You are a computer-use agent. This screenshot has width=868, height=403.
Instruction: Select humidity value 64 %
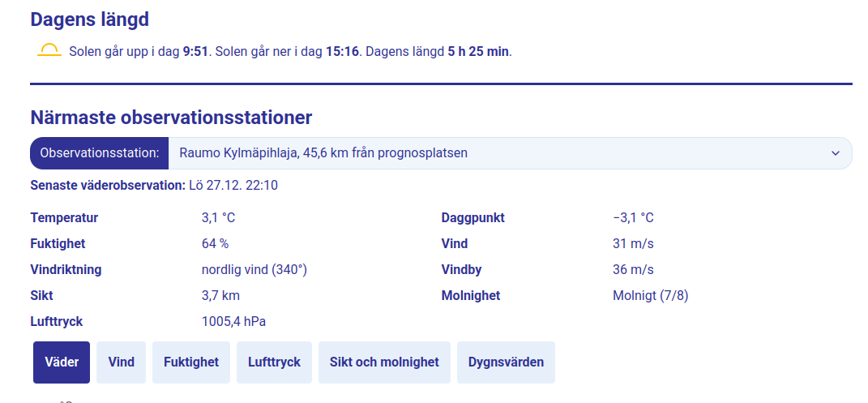[216, 243]
